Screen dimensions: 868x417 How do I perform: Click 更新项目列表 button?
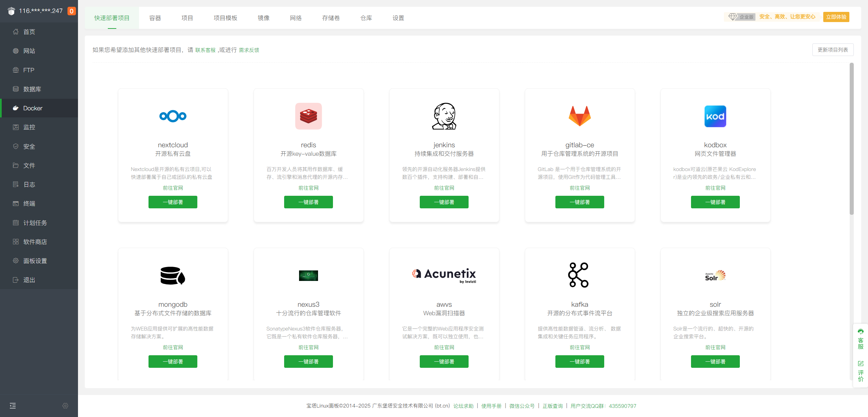(x=833, y=50)
